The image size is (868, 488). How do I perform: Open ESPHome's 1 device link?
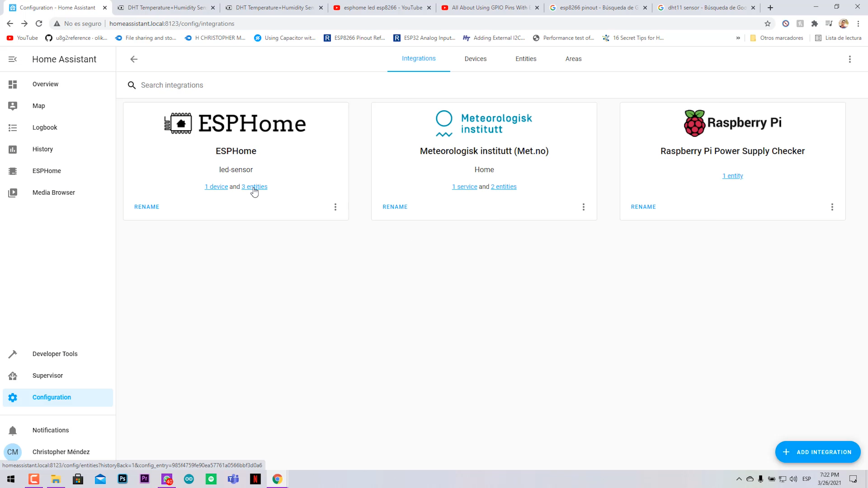pos(216,187)
